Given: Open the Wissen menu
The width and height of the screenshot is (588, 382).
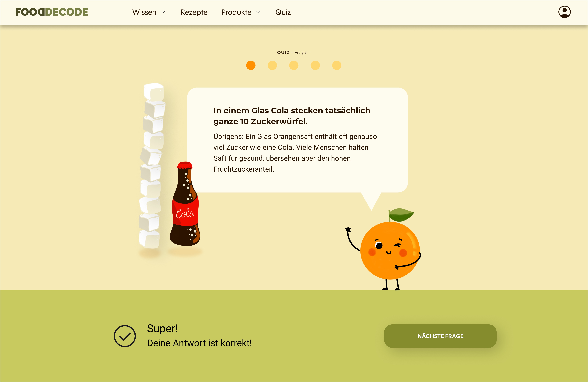Looking at the screenshot, I should pyautogui.click(x=144, y=12).
